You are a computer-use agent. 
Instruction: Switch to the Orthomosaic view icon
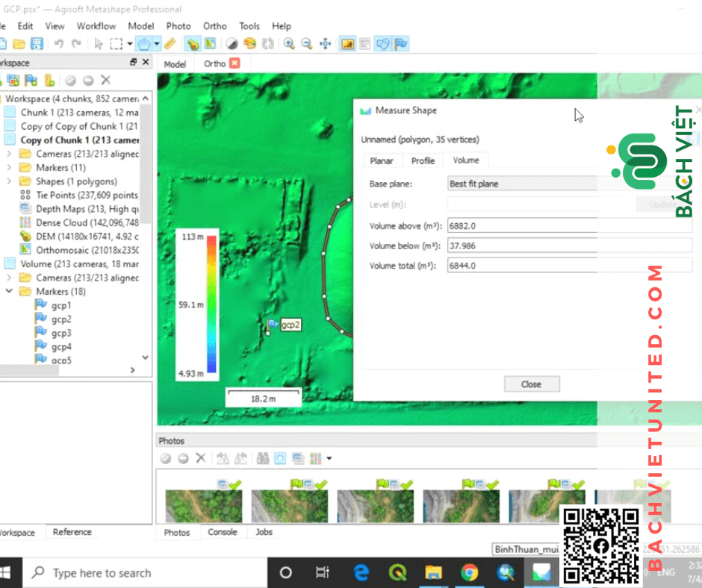(x=210, y=44)
